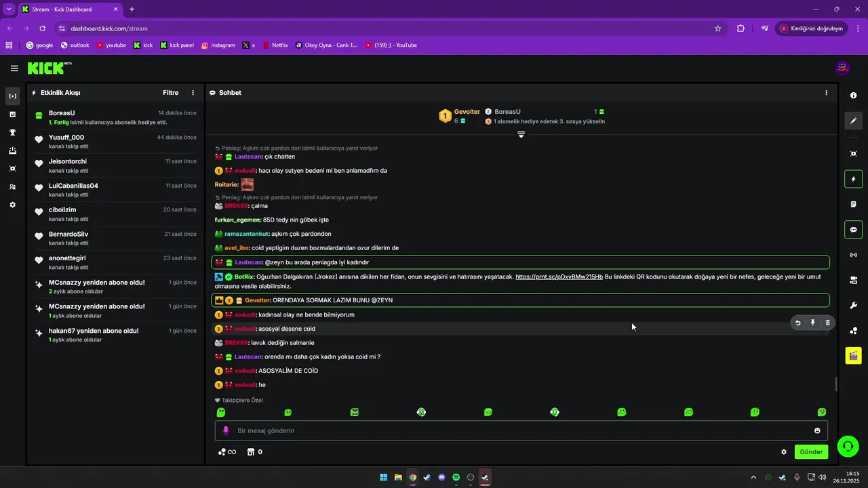The height and width of the screenshot is (488, 868).
Task: Click Jeisontorchi follow entry
Action: (x=115, y=165)
